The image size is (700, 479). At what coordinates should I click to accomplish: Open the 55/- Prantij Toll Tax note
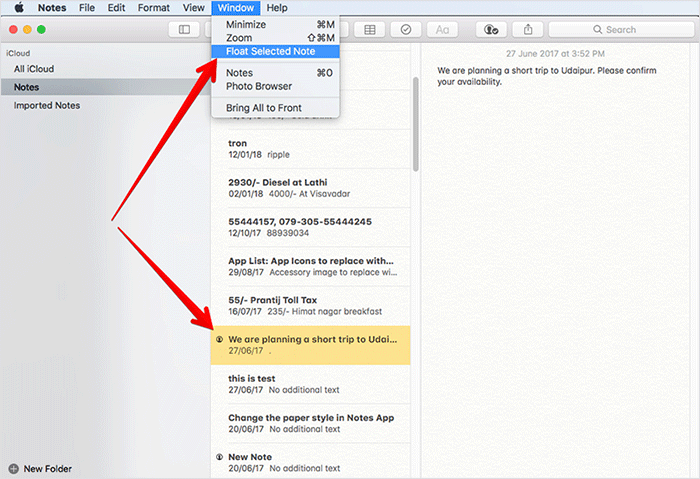[310, 306]
